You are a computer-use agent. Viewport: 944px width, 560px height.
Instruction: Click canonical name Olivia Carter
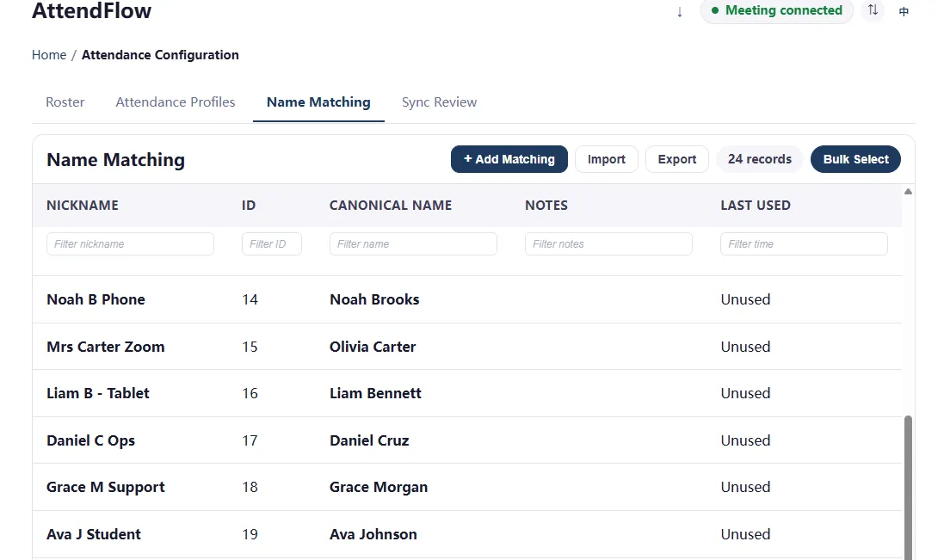[x=373, y=347]
